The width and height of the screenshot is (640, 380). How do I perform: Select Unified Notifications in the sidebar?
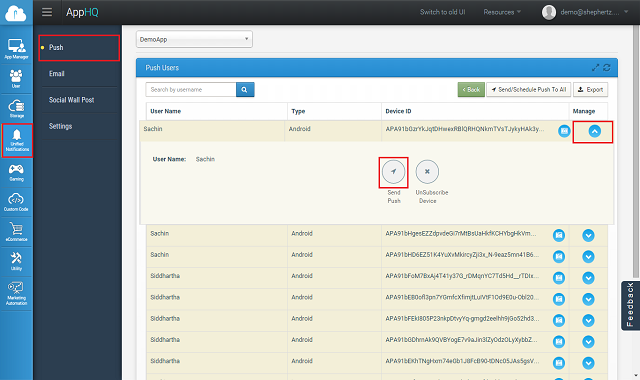coord(17,140)
